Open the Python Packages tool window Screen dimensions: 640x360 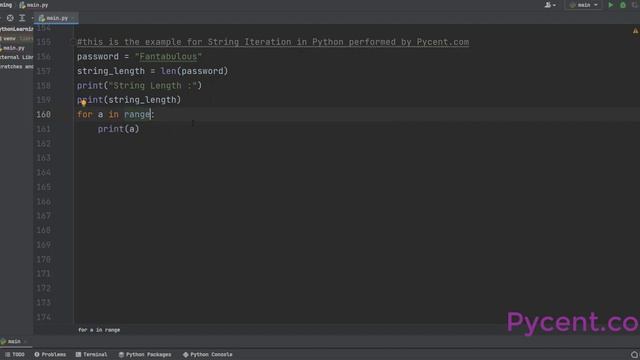coord(145,354)
